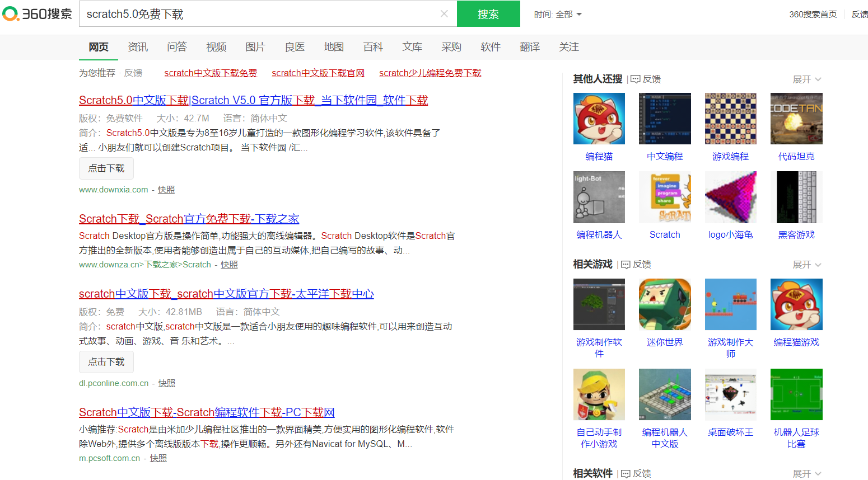The width and height of the screenshot is (868, 480).
Task: Click suggestion scratch少儿编程免费下载
Action: click(430, 73)
